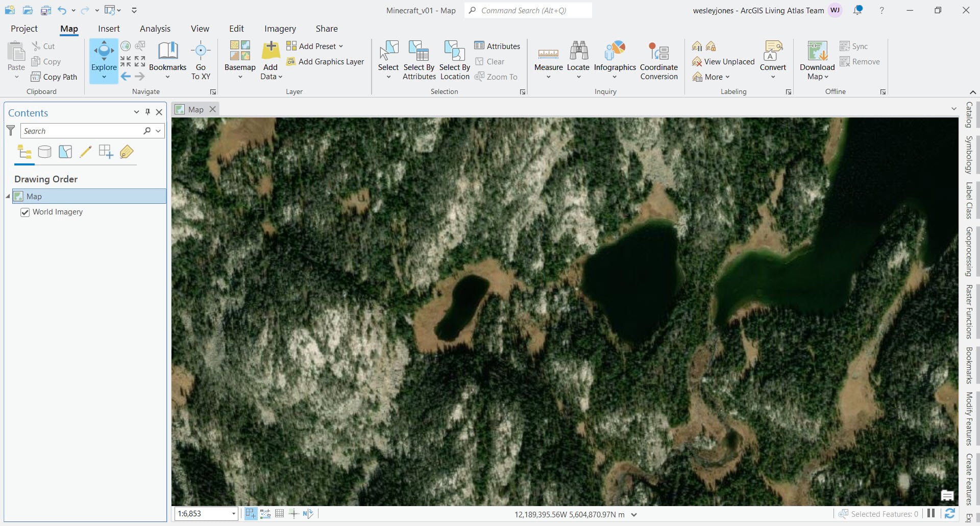Toggle the grid display button
980x526 pixels.
click(x=279, y=514)
